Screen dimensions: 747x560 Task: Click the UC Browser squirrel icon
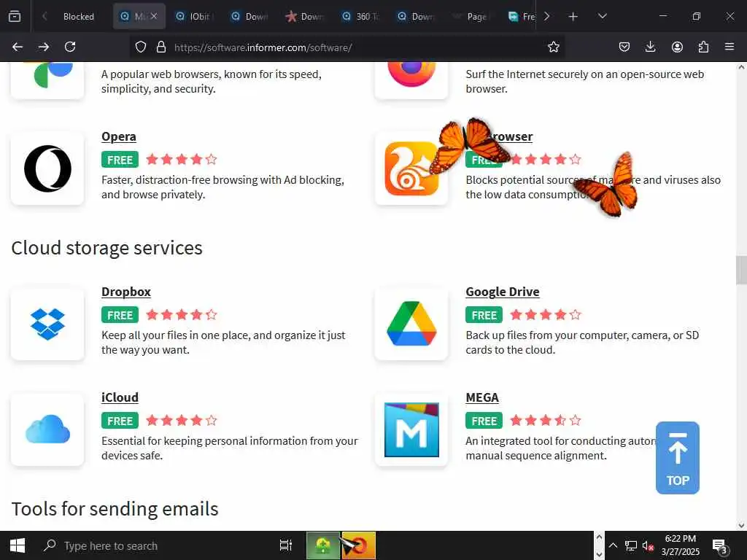click(411, 168)
